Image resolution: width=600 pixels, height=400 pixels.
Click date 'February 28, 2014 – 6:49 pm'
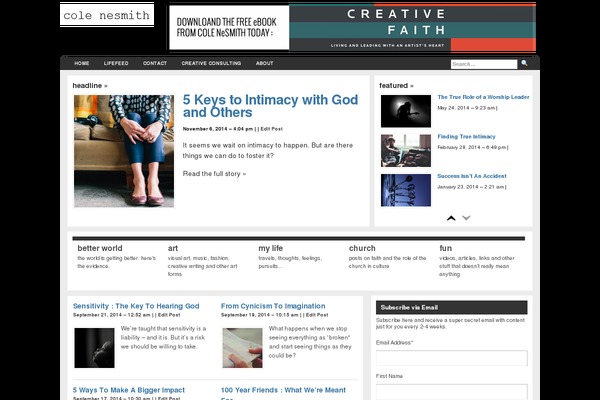(472, 147)
